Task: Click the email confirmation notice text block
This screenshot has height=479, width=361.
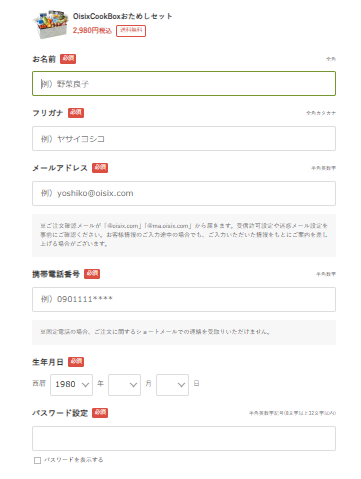Action: tap(184, 235)
